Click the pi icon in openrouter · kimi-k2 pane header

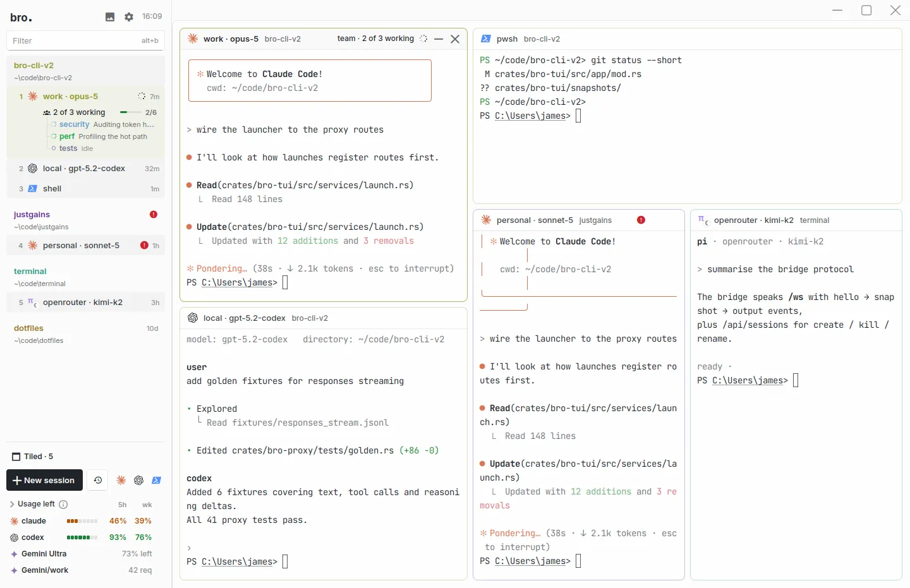pyautogui.click(x=703, y=220)
